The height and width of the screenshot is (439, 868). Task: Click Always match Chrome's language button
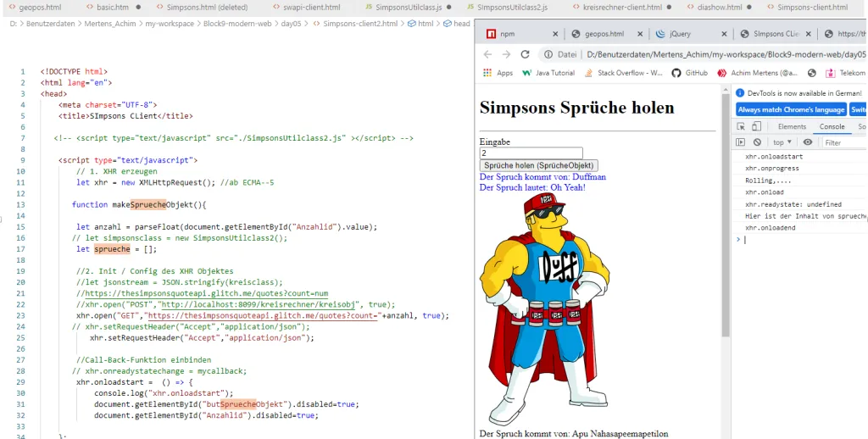pos(791,109)
